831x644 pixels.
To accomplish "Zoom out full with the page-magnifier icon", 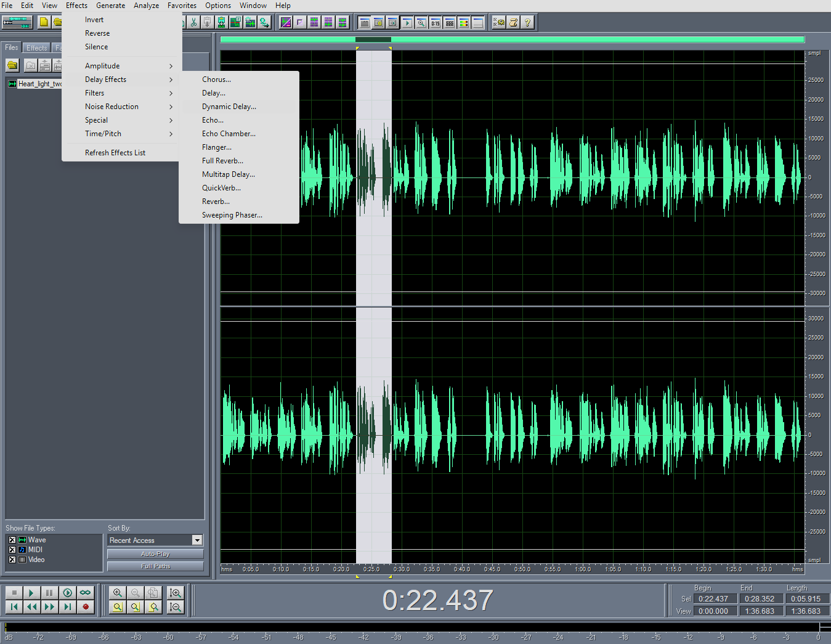I will point(153,592).
